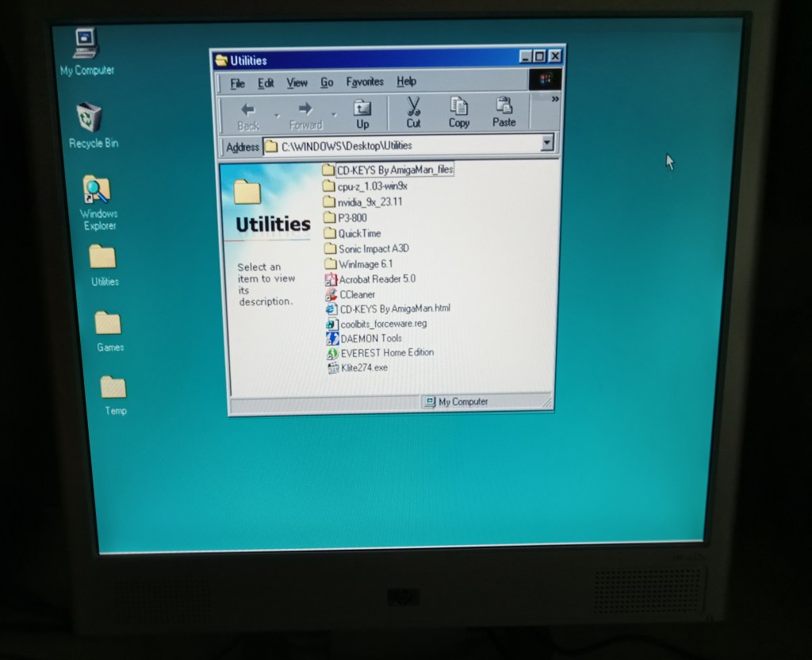Expand the Address bar dropdown arrow
812x660 pixels.
tap(546, 144)
